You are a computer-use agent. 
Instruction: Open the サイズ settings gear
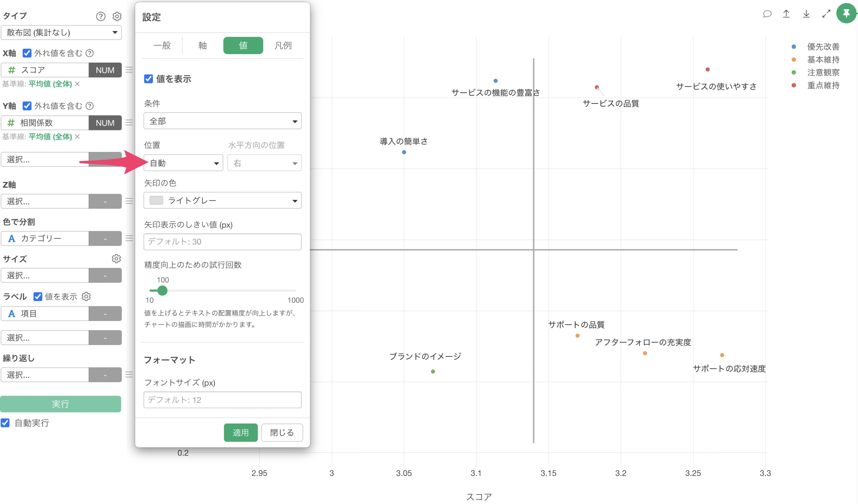tap(116, 259)
